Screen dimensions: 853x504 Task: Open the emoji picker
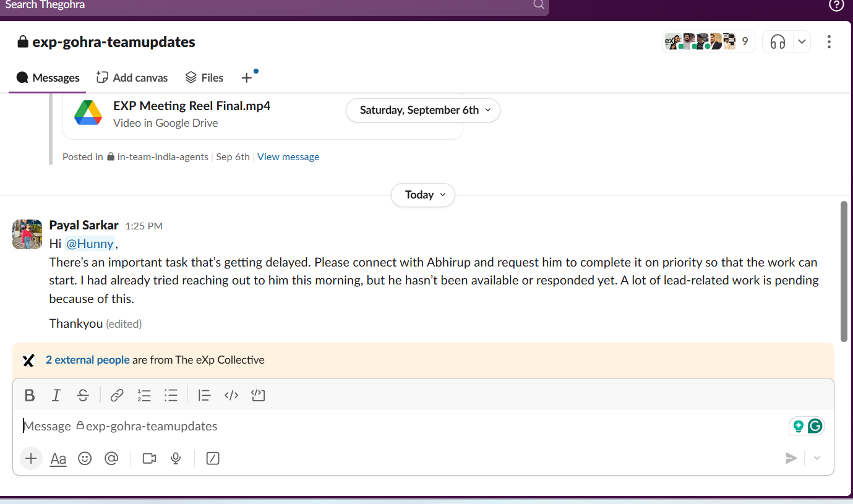(85, 458)
